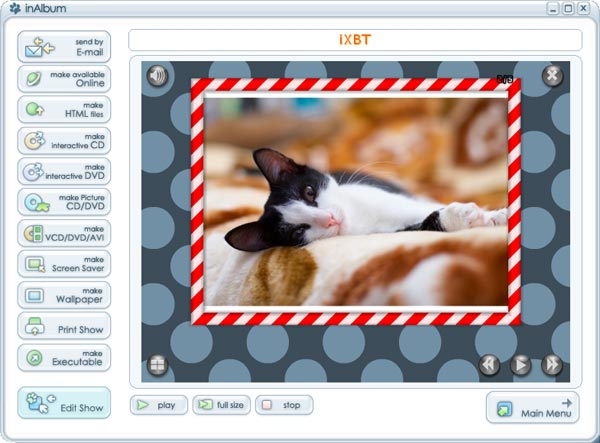Viewport: 600px width, 443px height.
Task: Minimize the inAlbum window
Action: coord(553,8)
